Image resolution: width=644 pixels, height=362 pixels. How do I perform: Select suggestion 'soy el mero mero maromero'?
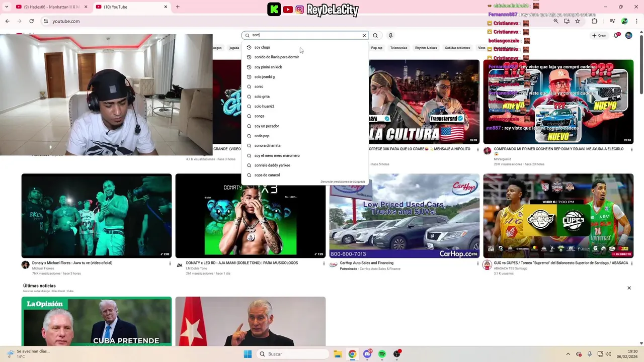(305, 155)
